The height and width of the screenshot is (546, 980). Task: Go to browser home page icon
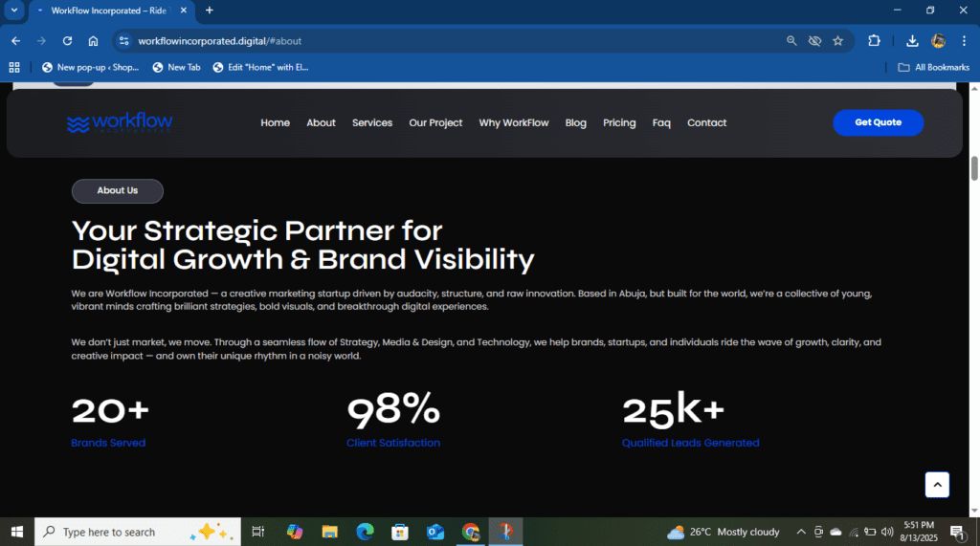93,41
